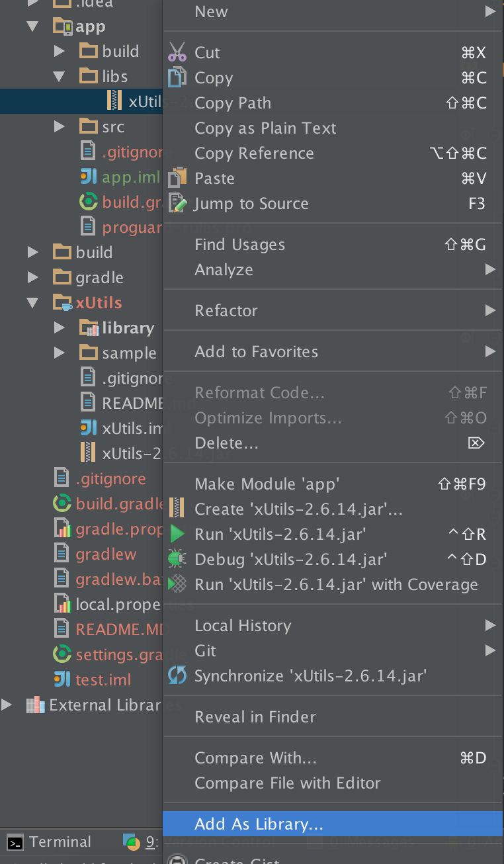Click the gradle.properties file icon

click(x=62, y=529)
